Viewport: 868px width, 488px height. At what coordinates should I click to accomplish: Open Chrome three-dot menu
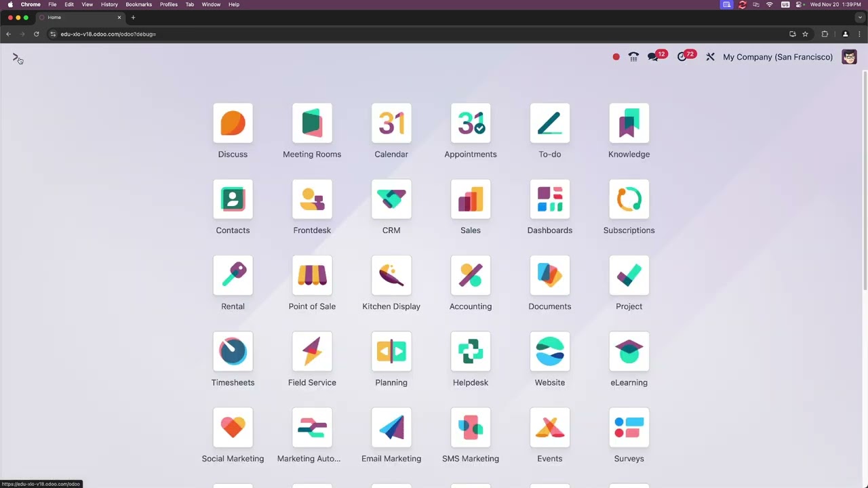pyautogui.click(x=859, y=34)
